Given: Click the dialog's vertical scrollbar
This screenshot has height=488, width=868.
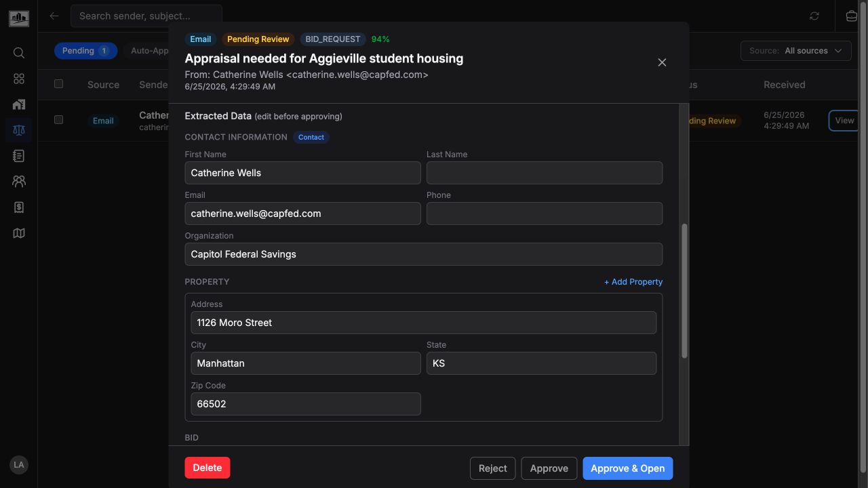Looking at the screenshot, I should pyautogui.click(x=684, y=291).
